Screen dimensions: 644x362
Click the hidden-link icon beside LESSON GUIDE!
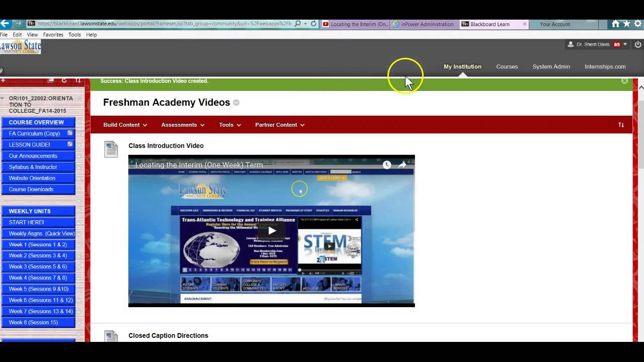(x=70, y=144)
